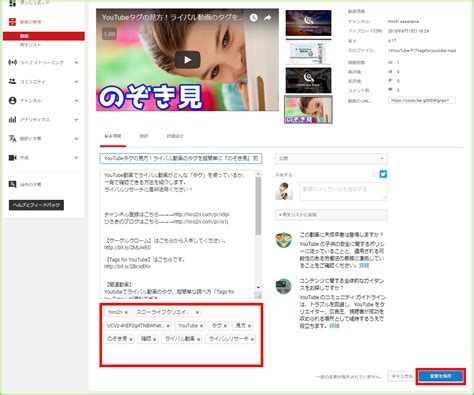Viewport: 474px width, 395px height.
Task: Expand the Live Streaming sidebar section
Action: pyautogui.click(x=77, y=62)
